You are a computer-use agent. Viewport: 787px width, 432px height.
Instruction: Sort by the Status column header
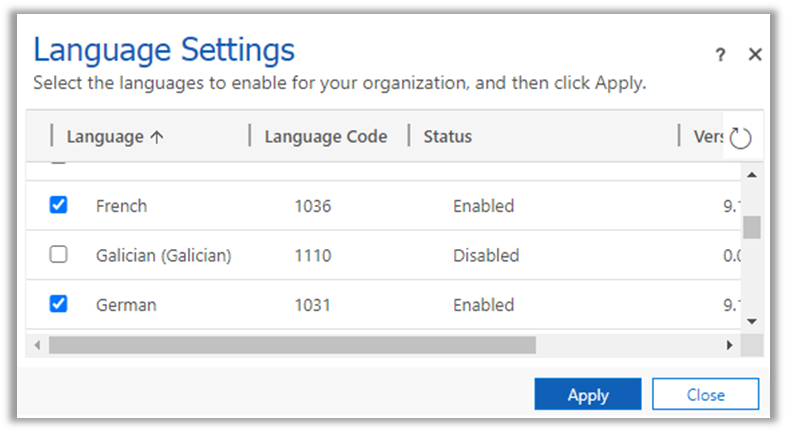(x=447, y=137)
